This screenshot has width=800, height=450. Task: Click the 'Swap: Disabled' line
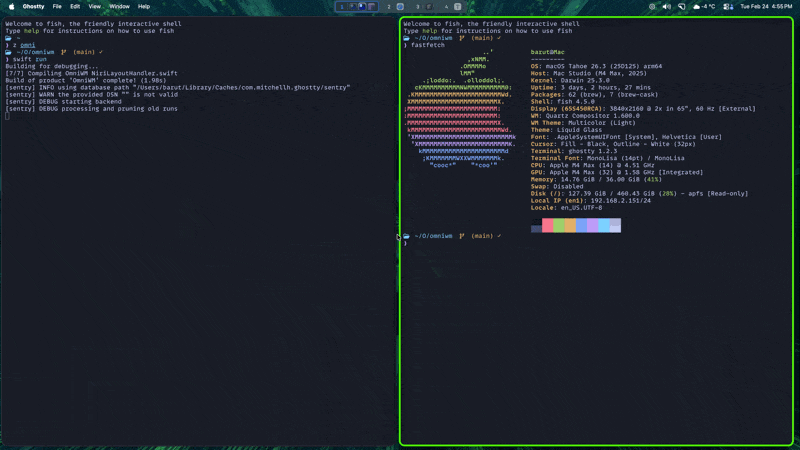(557, 187)
